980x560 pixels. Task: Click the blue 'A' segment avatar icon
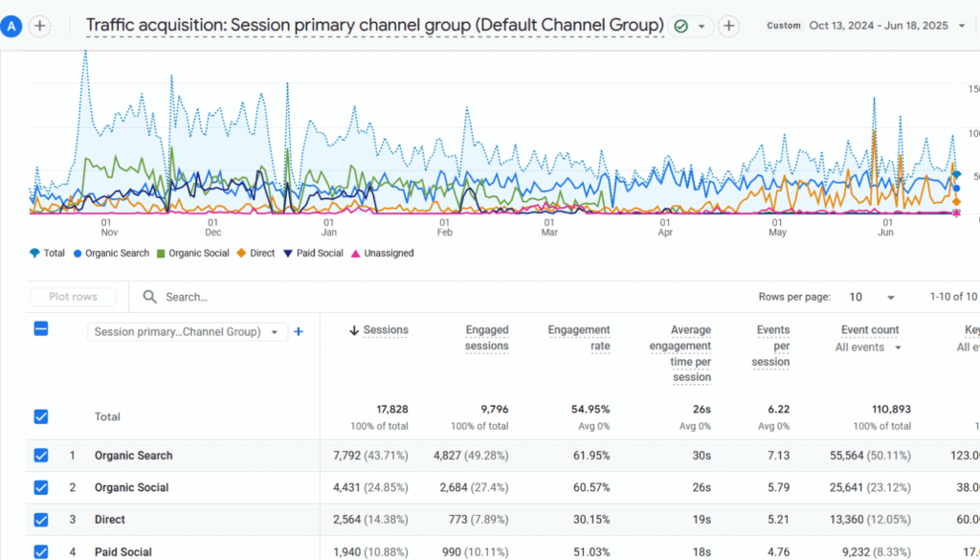[x=11, y=26]
